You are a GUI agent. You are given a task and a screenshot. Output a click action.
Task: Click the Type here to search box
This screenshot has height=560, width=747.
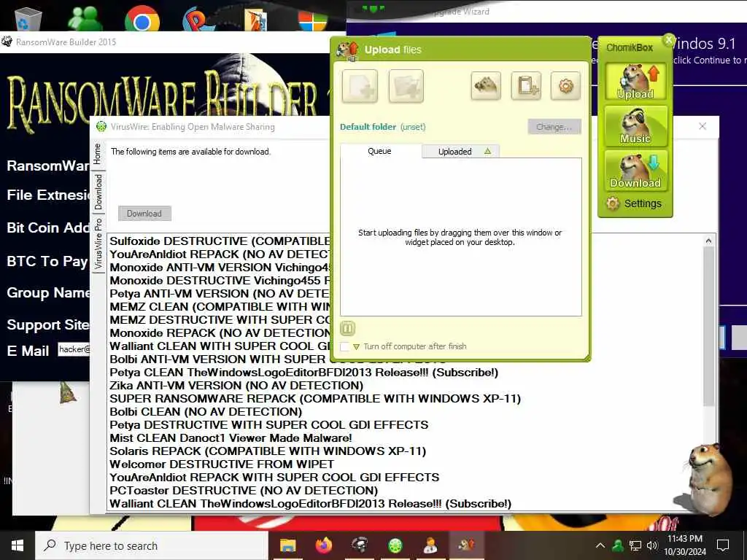152,545
